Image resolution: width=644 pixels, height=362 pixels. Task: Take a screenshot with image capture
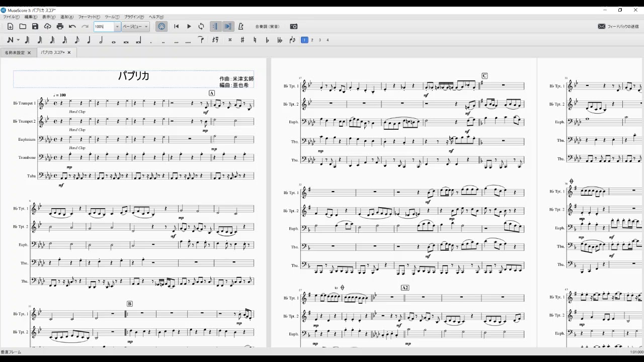294,27
